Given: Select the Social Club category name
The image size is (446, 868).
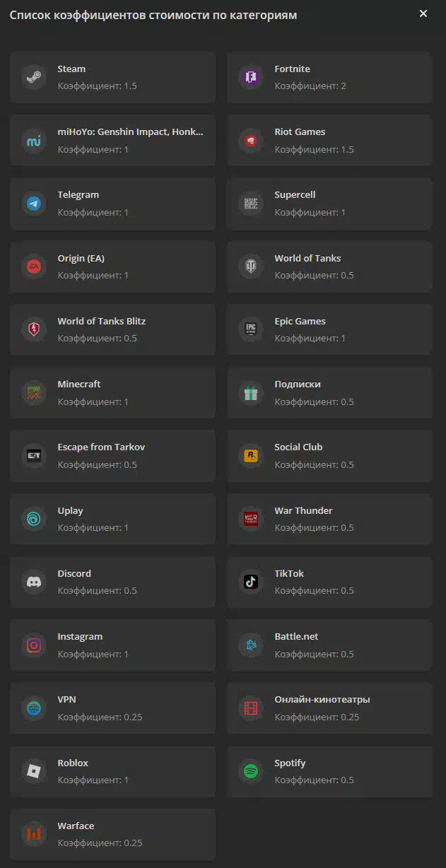Looking at the screenshot, I should tap(298, 447).
